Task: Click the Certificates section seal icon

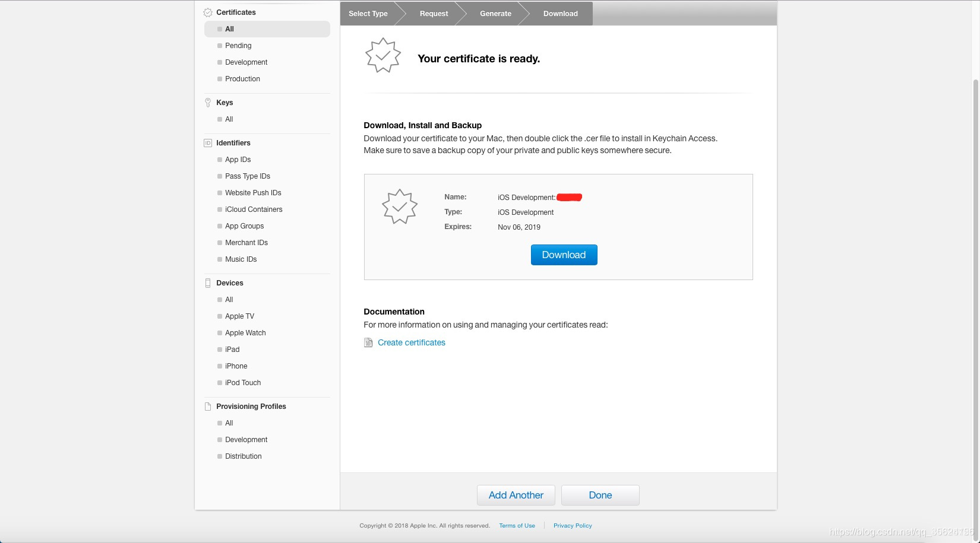Action: coord(208,12)
